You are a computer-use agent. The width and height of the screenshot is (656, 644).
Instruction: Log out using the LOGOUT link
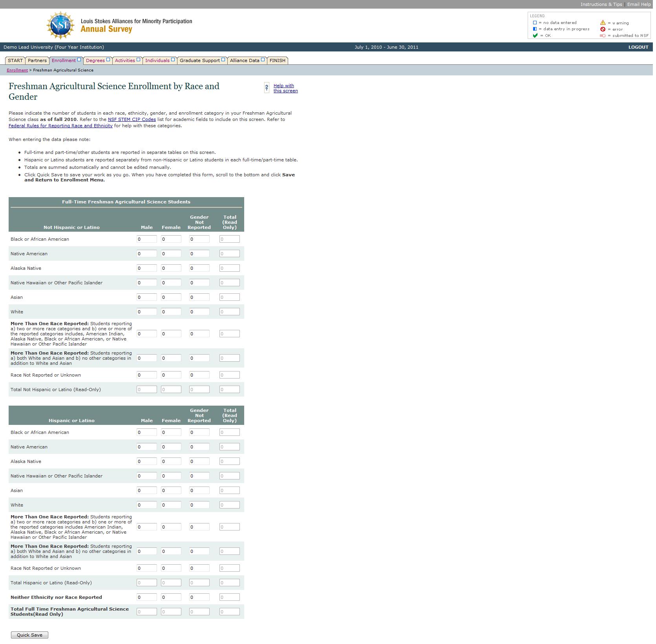pyautogui.click(x=638, y=47)
